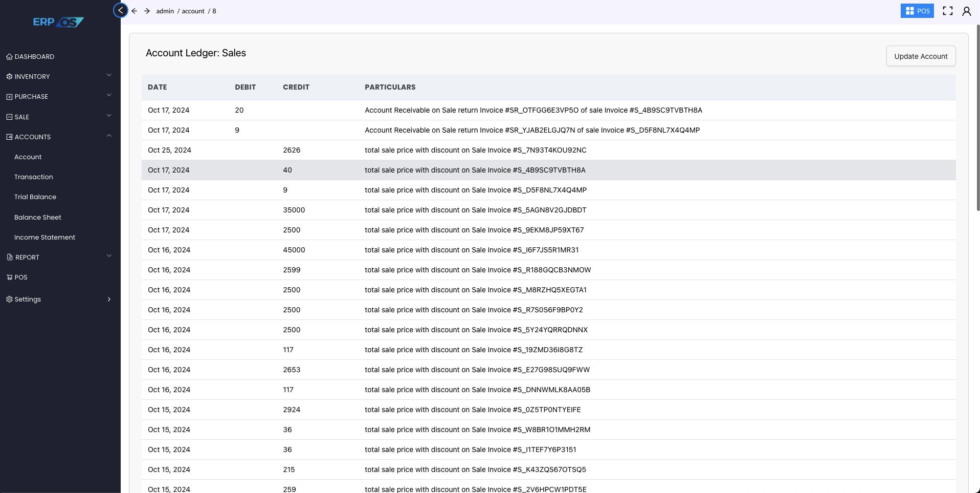This screenshot has width=980, height=493.
Task: Expand the Sale menu chevron
Action: tap(109, 116)
